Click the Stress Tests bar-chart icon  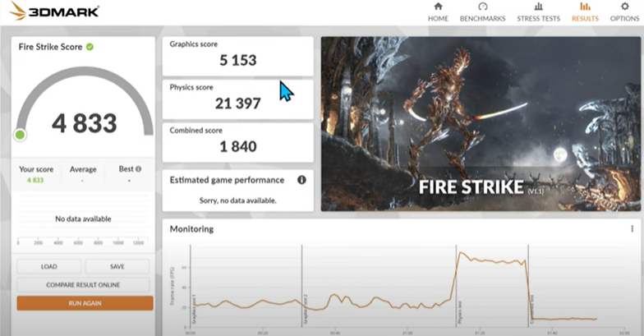538,7
